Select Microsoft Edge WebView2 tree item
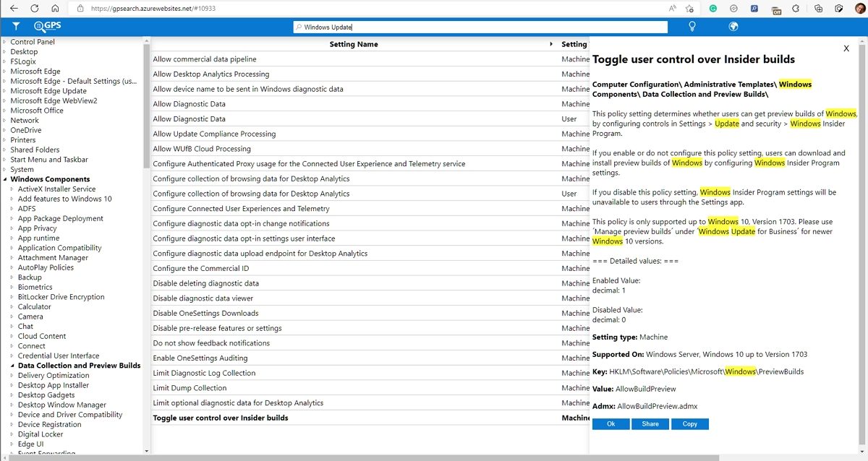The height and width of the screenshot is (461, 868). [54, 100]
